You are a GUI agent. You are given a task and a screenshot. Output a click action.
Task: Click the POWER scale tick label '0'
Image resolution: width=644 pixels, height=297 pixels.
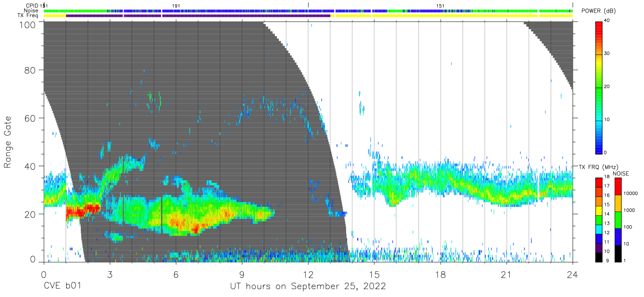pos(606,152)
